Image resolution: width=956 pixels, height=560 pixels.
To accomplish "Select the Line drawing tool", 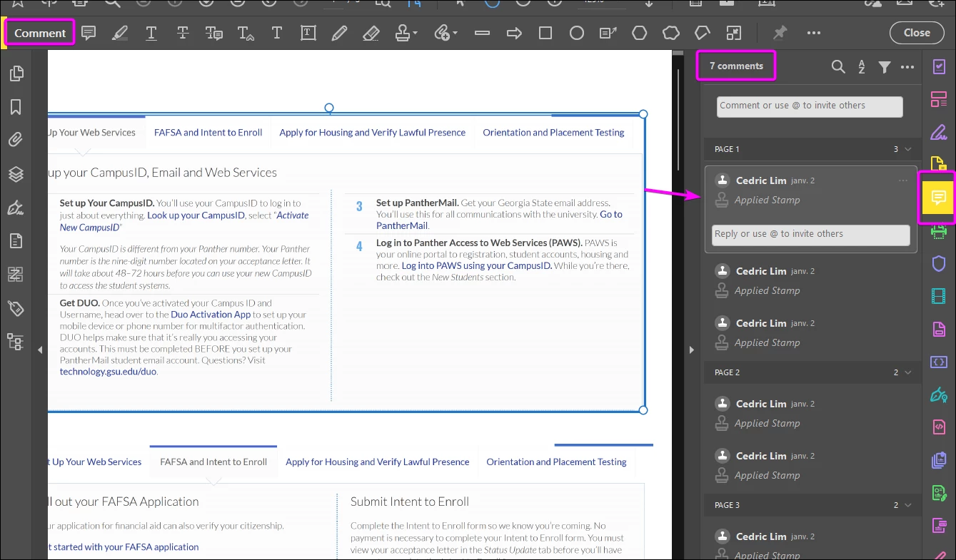I will point(482,33).
